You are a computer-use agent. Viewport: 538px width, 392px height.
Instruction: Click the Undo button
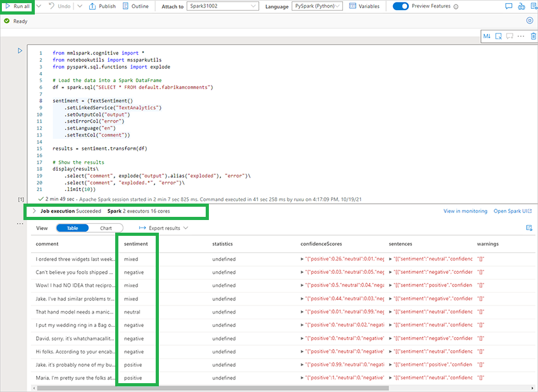click(59, 6)
